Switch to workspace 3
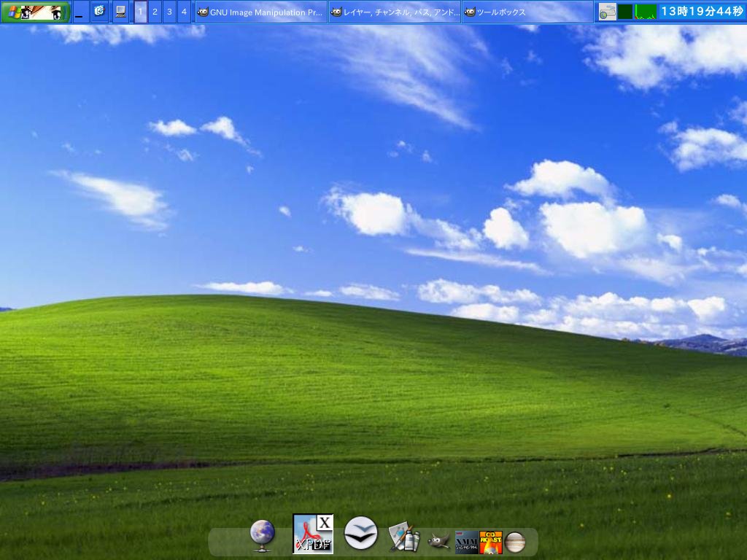This screenshot has height=560, width=747. (x=169, y=12)
